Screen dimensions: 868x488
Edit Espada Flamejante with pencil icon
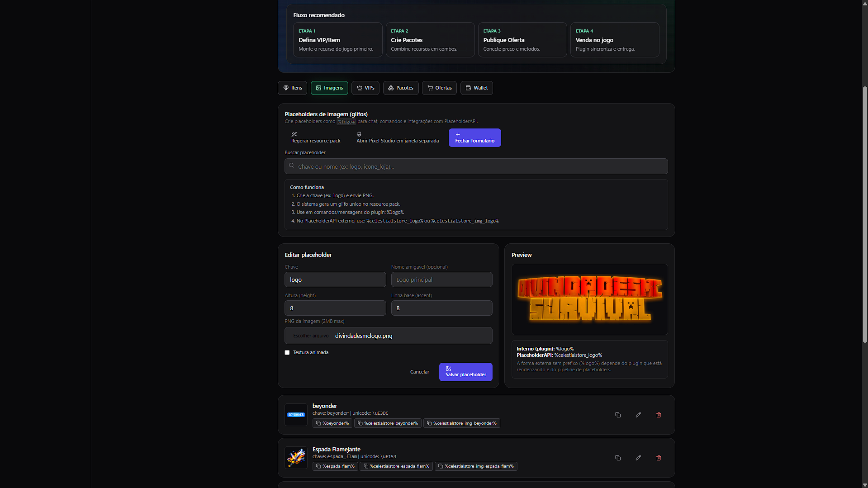point(638,458)
